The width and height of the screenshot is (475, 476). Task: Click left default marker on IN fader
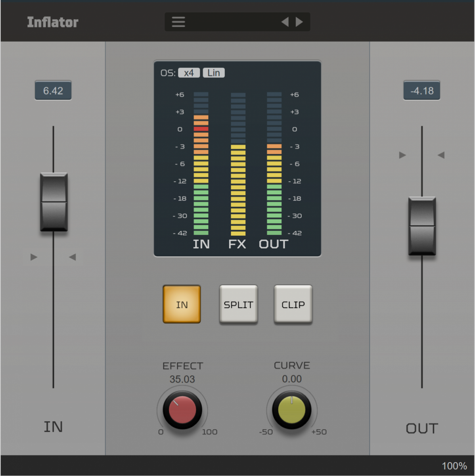click(34, 257)
